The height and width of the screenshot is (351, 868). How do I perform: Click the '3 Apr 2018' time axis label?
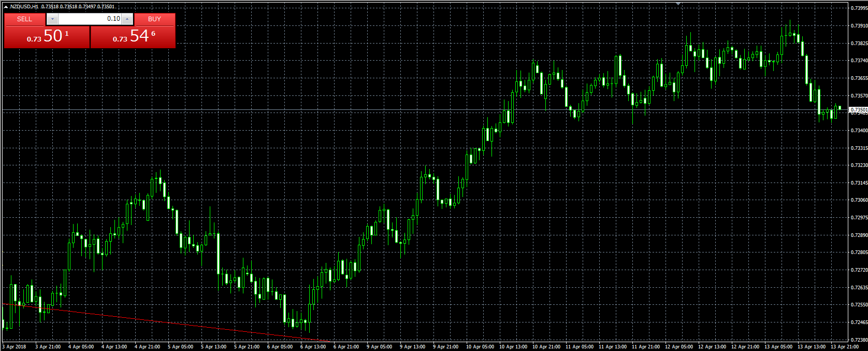(x=15, y=347)
